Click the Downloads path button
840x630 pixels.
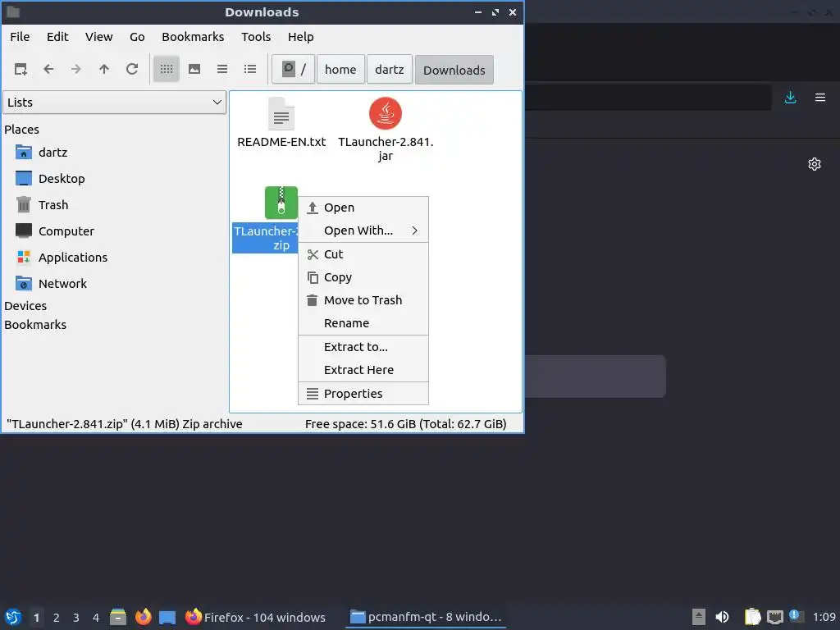(x=454, y=71)
